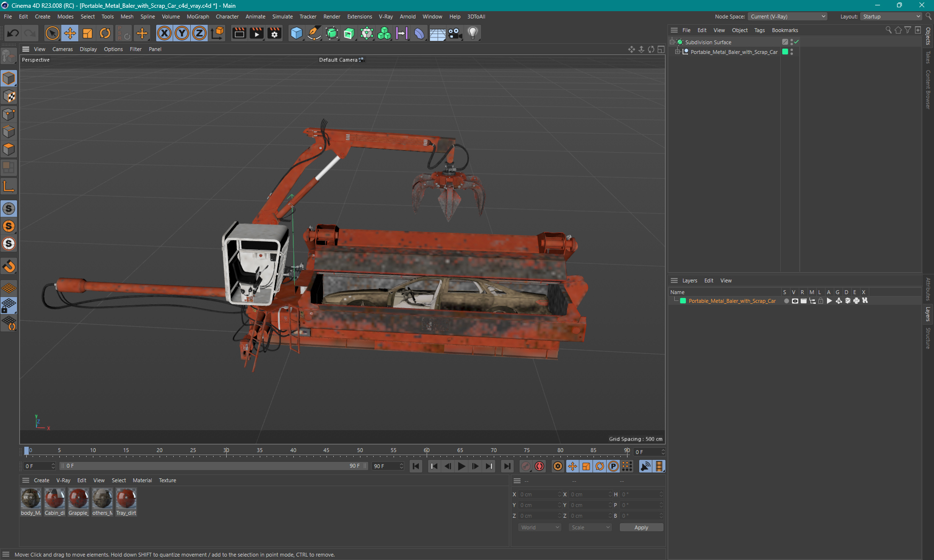Activate the Rotate tool in top toolbar
This screenshot has height=560, width=934.
point(105,33)
